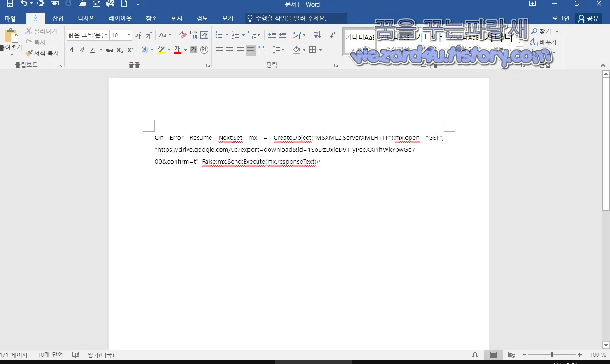Viewport: 610px width, 364px height.
Task: Increase the font size
Action: click(x=138, y=35)
